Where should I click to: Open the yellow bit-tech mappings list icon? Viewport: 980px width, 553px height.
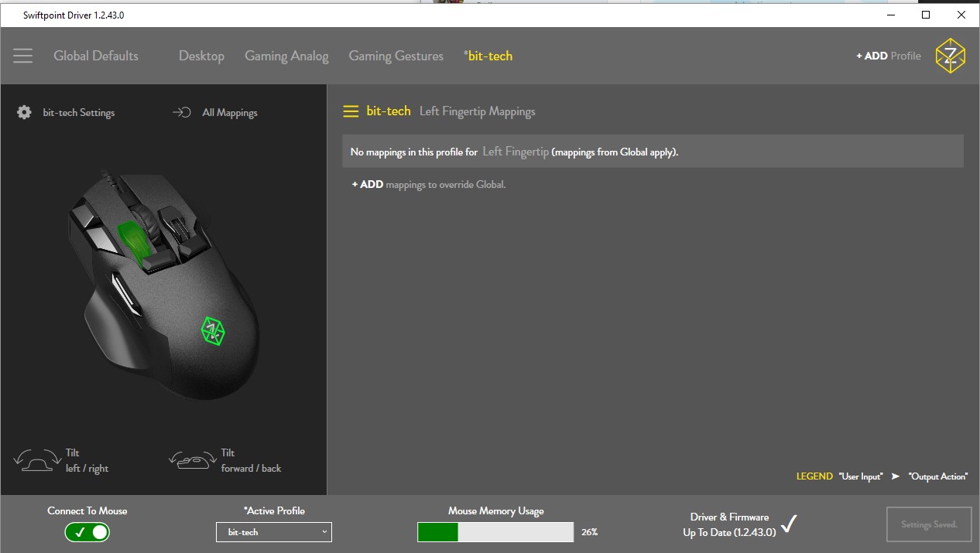pos(351,111)
